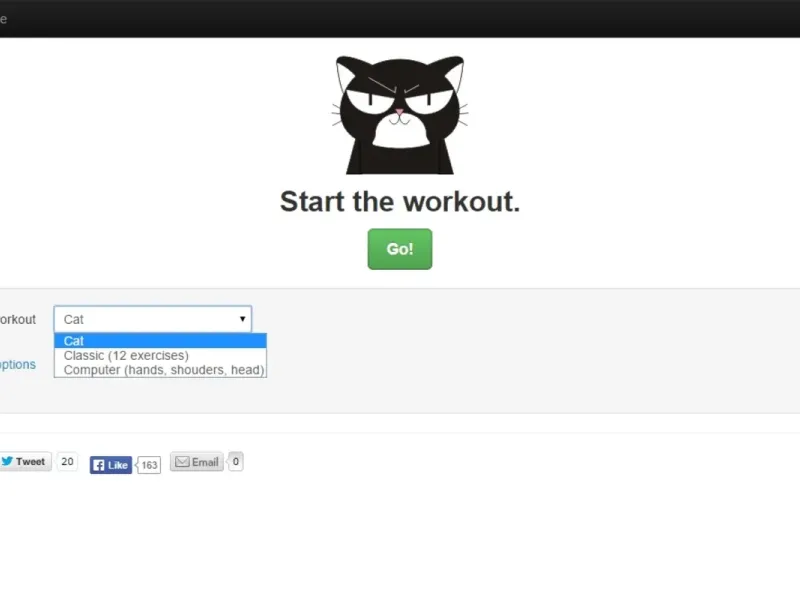The height and width of the screenshot is (600, 800).
Task: View the tweet count bubble showing 20
Action: (x=67, y=462)
